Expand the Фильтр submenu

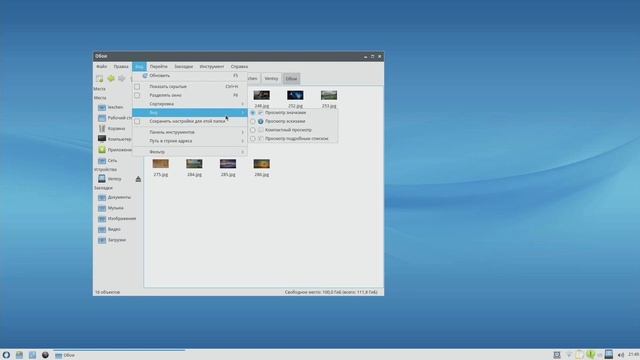(x=190, y=152)
